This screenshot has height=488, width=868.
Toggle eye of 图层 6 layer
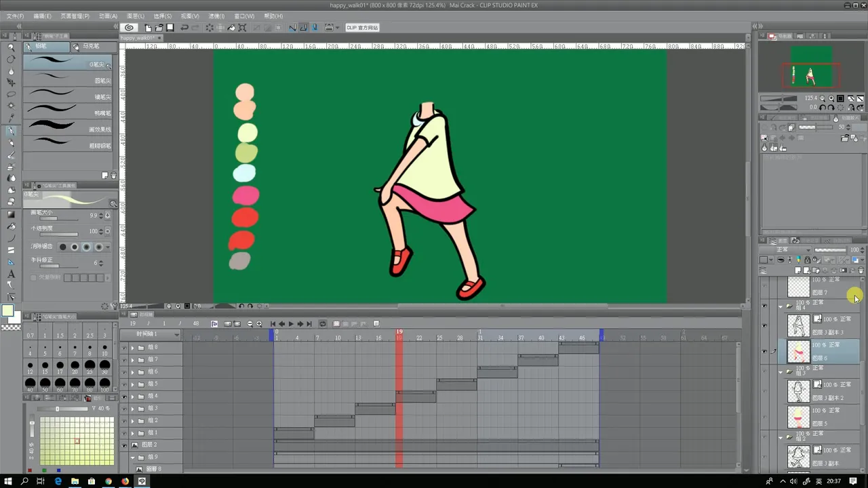coord(764,352)
